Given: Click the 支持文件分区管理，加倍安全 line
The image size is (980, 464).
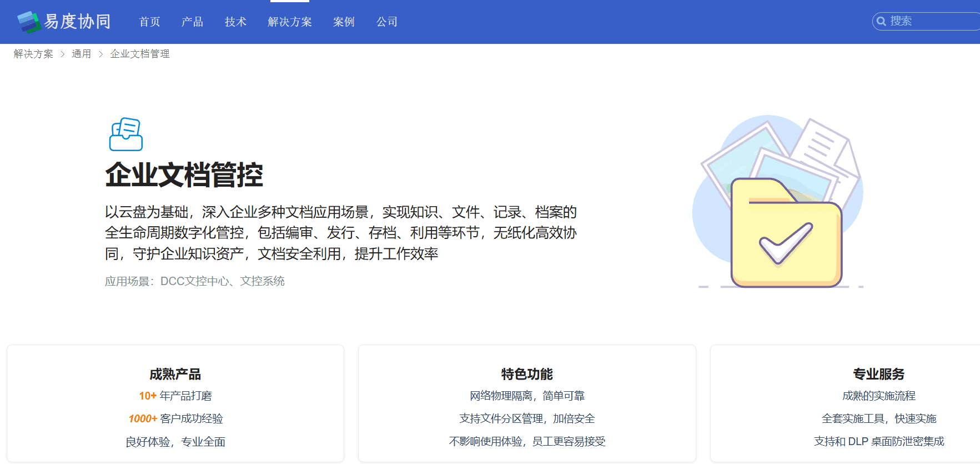Looking at the screenshot, I should [527, 418].
